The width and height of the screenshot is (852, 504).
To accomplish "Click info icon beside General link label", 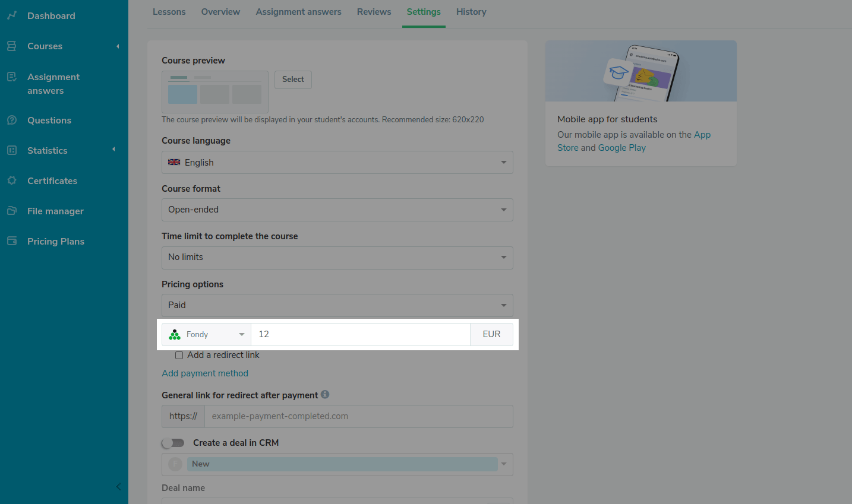I will [x=325, y=394].
